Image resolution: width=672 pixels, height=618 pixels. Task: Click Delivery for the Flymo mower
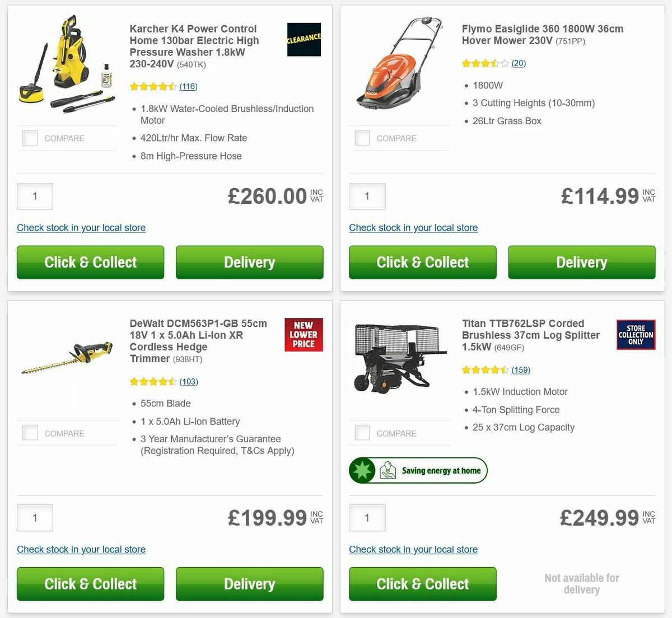point(581,262)
